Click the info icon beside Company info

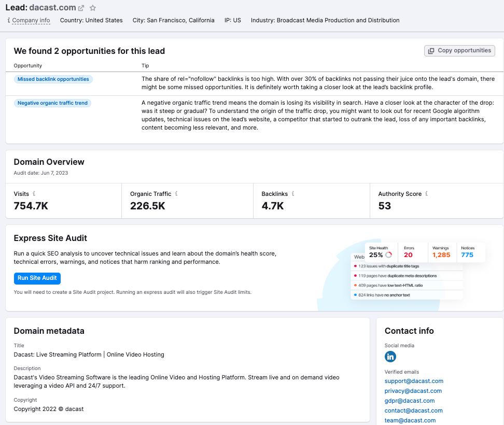pyautogui.click(x=9, y=20)
